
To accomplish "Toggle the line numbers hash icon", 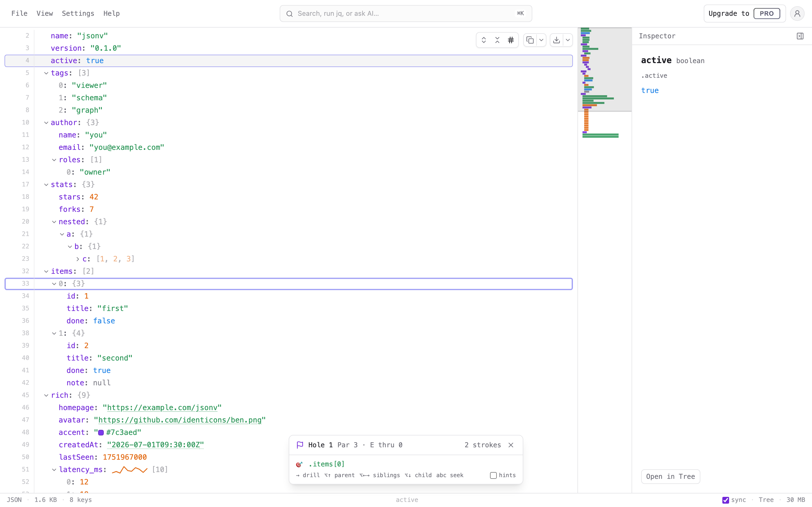I will (511, 40).
